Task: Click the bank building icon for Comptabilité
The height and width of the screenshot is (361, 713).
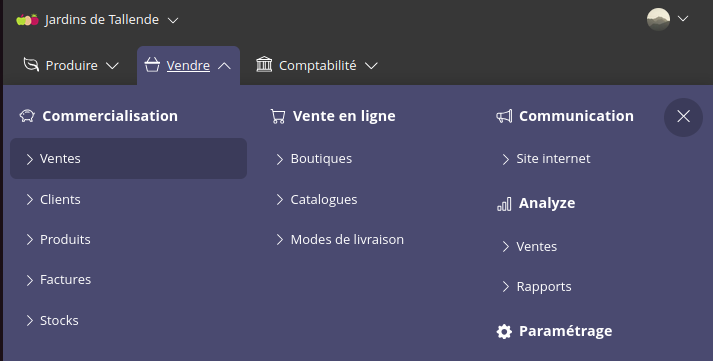Action: click(264, 65)
